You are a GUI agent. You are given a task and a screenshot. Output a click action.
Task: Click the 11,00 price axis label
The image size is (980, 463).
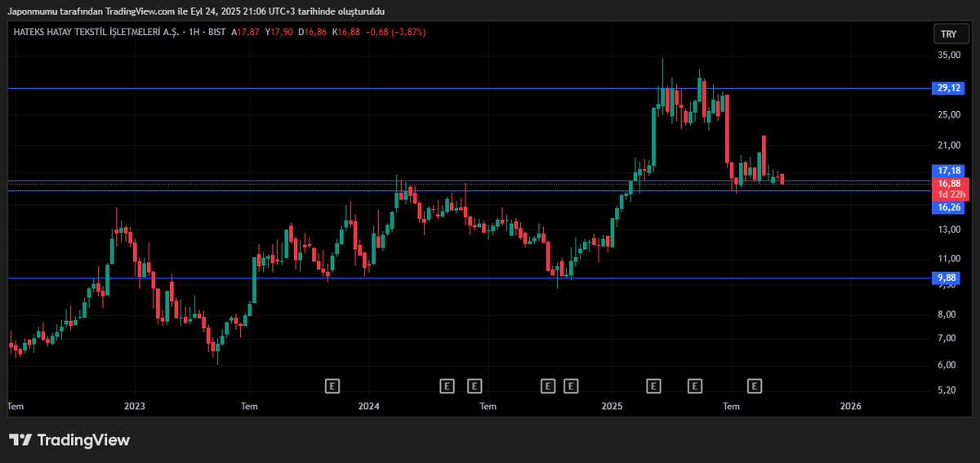point(949,258)
